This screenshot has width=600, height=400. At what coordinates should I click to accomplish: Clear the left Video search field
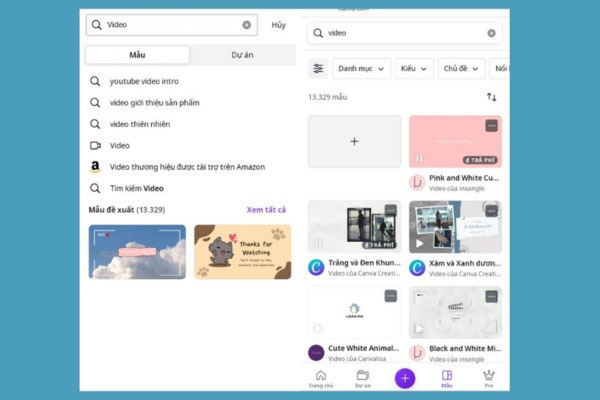pyautogui.click(x=247, y=25)
